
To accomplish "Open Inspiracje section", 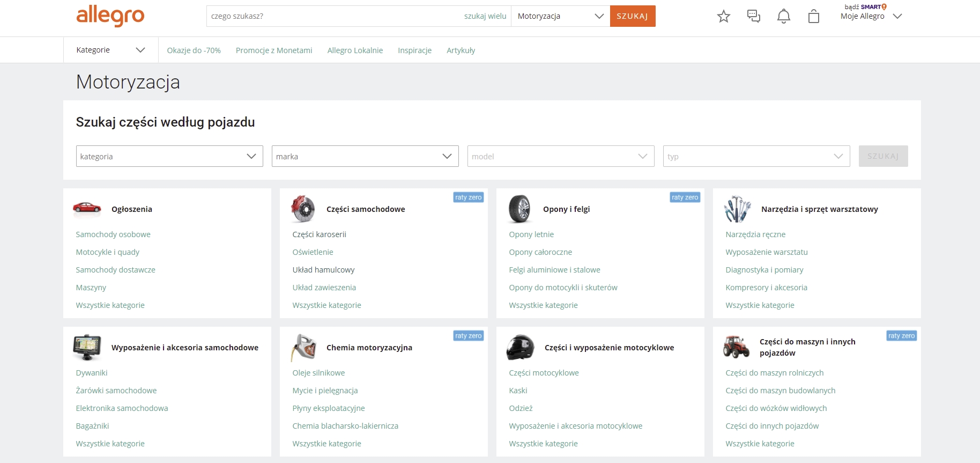I will click(x=414, y=50).
